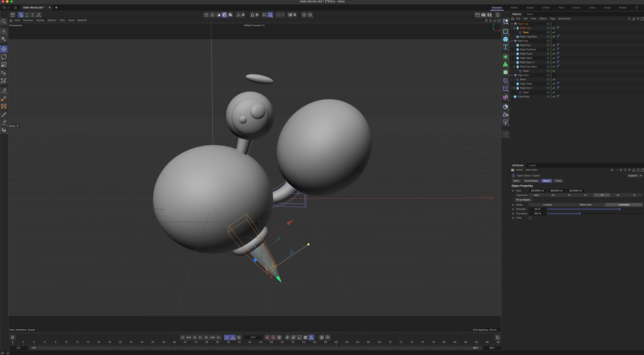
Task: Toggle the Fillet checkbox
Action: (530, 218)
